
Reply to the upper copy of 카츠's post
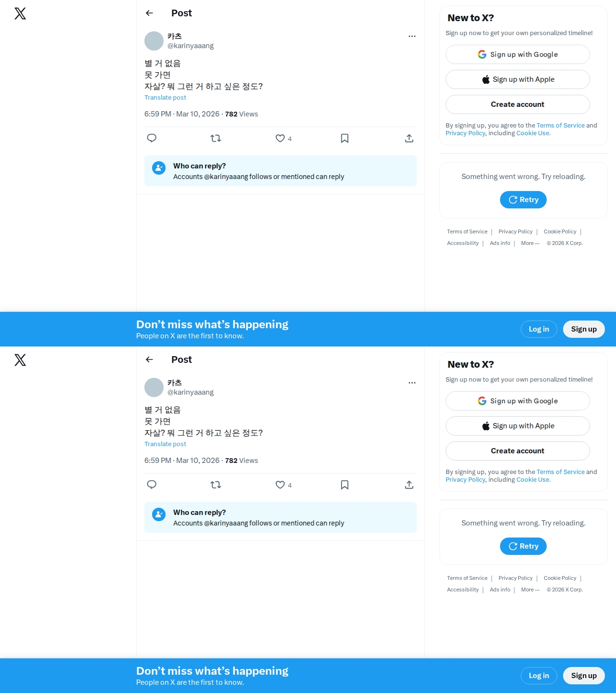pos(152,139)
